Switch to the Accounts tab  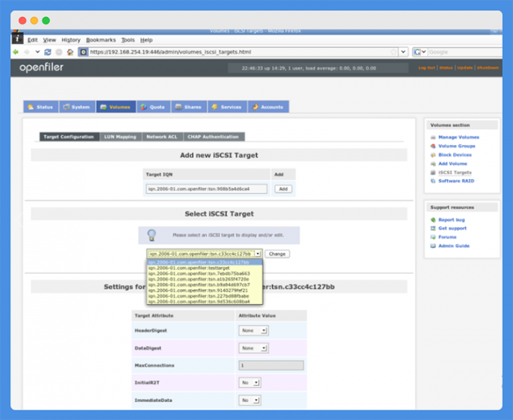[269, 107]
